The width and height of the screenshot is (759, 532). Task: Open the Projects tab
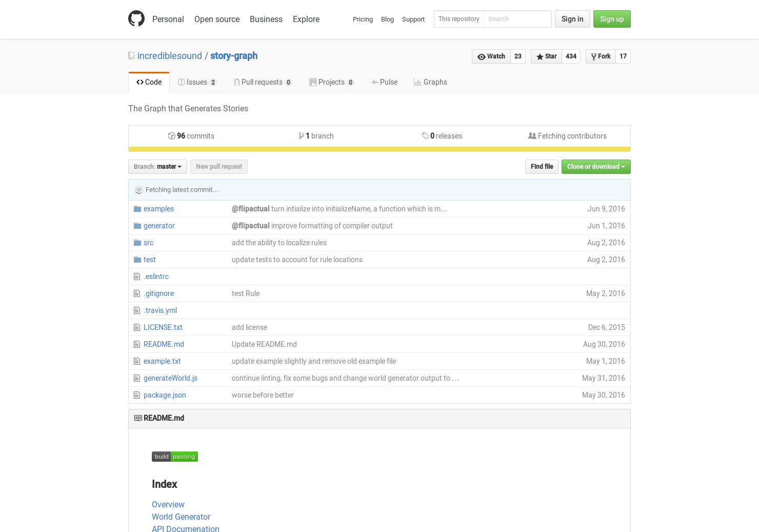[332, 82]
